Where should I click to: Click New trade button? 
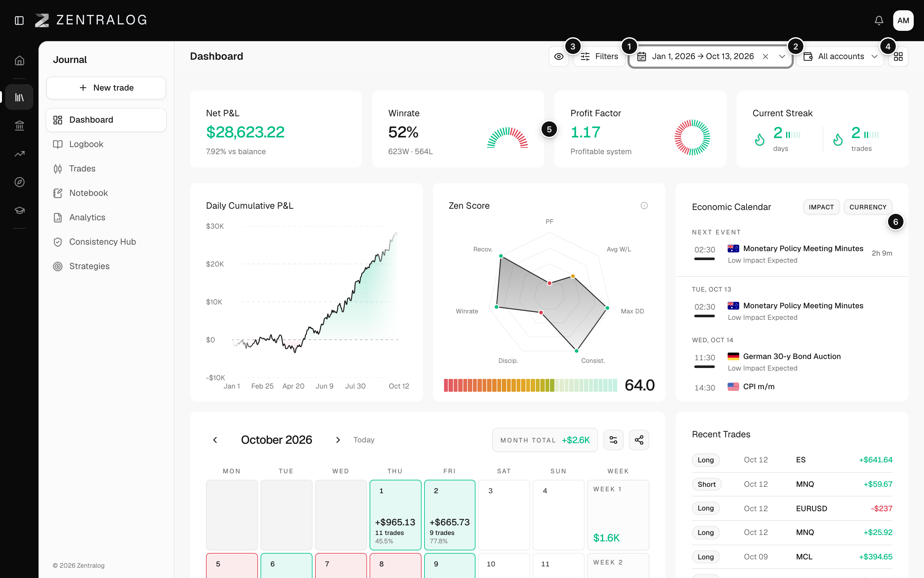coord(106,88)
